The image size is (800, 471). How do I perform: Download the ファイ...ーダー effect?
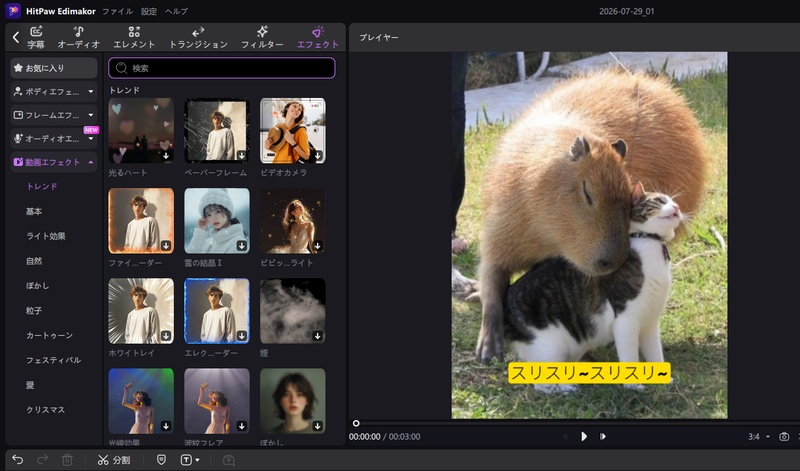pyautogui.click(x=166, y=246)
